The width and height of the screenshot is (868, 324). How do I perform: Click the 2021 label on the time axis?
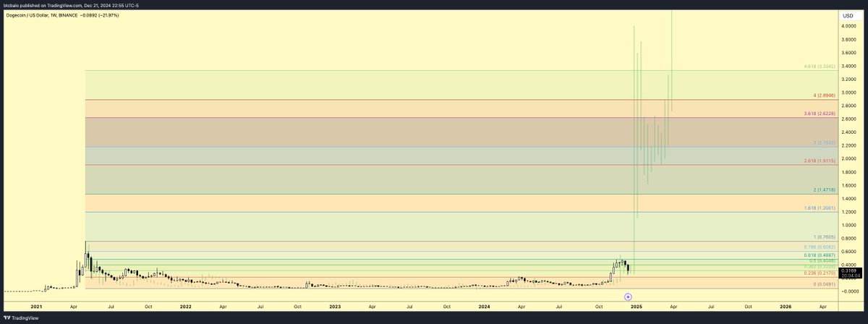(35, 307)
